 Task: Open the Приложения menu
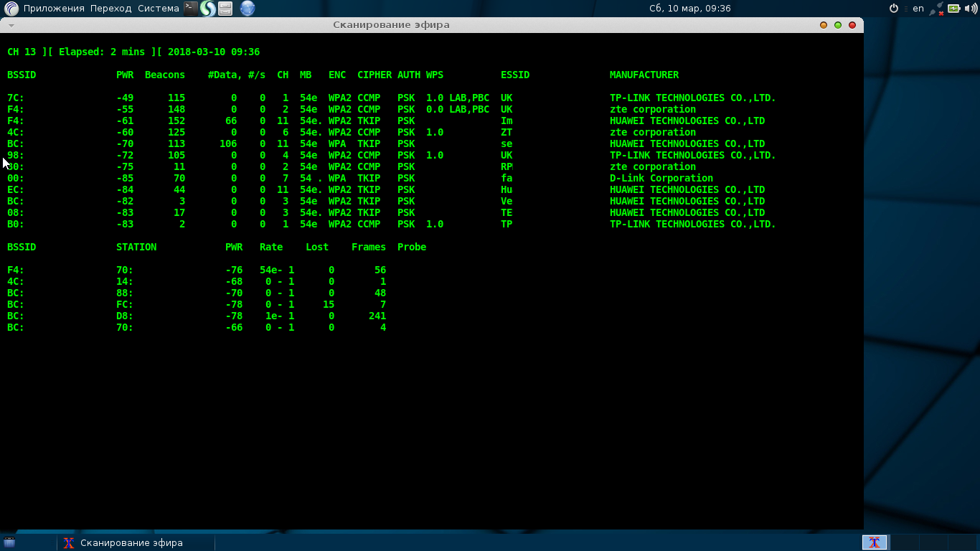pyautogui.click(x=54, y=9)
